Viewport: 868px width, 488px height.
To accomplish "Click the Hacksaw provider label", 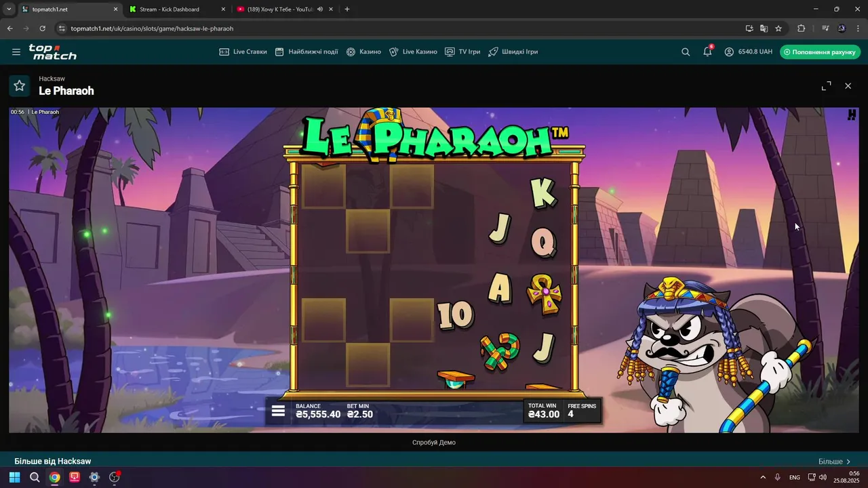I will click(x=52, y=79).
